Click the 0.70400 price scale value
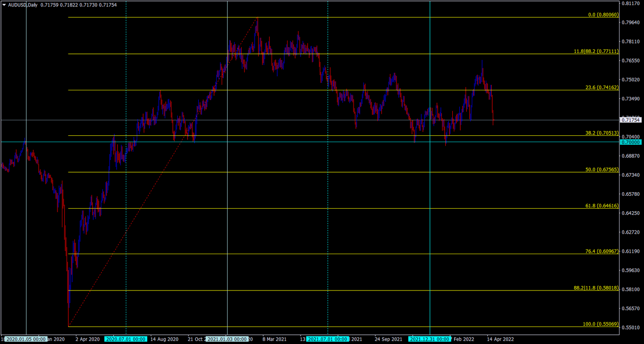 [x=631, y=137]
